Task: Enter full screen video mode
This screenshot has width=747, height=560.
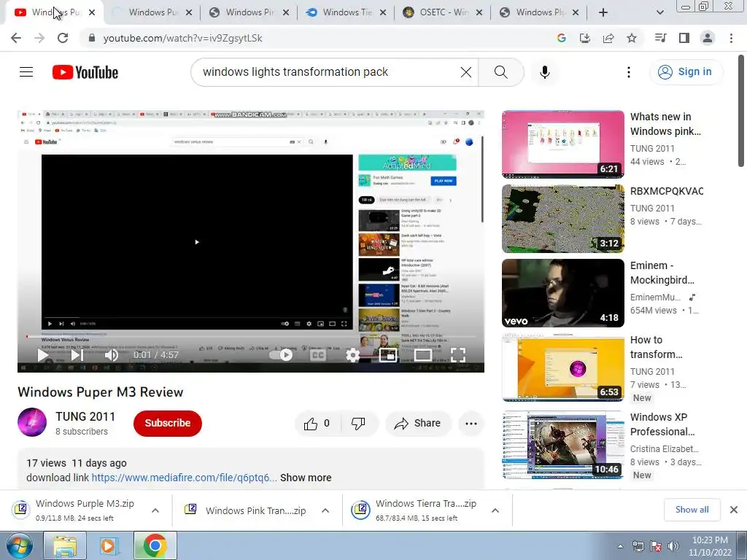Action: [x=458, y=355]
